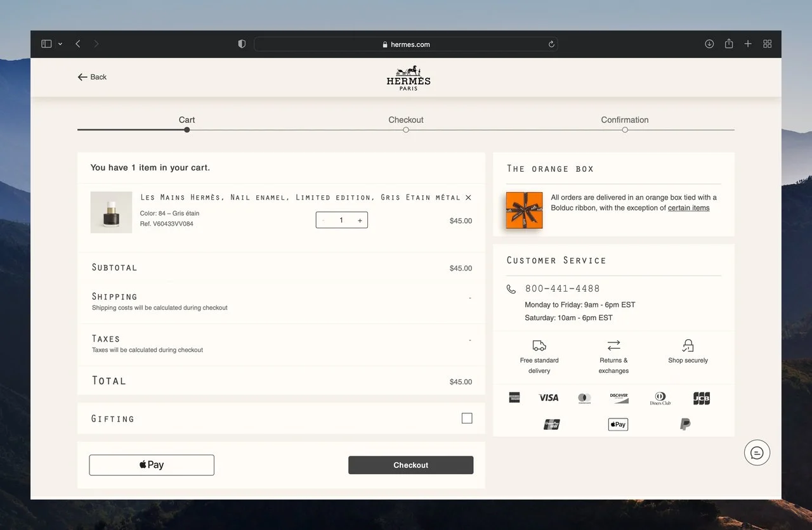This screenshot has height=530, width=812.
Task: Open the "certain items" link
Action: [688, 208]
